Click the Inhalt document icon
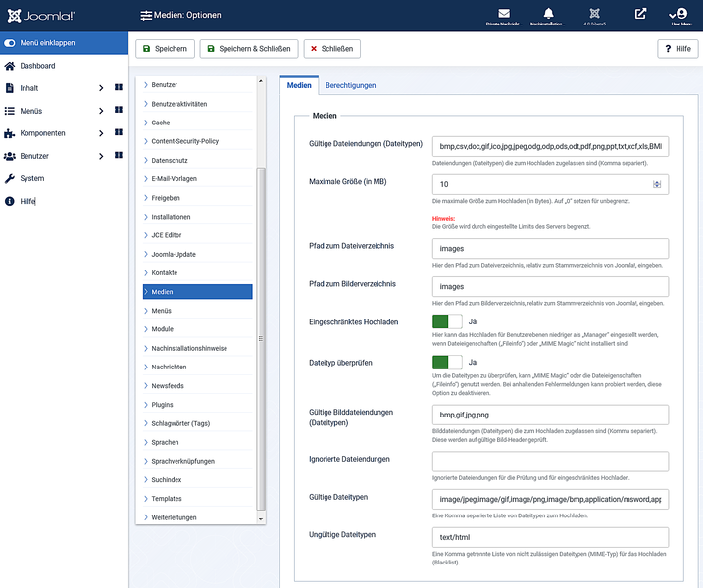Image resolution: width=703 pixels, height=588 pixels. click(10, 88)
